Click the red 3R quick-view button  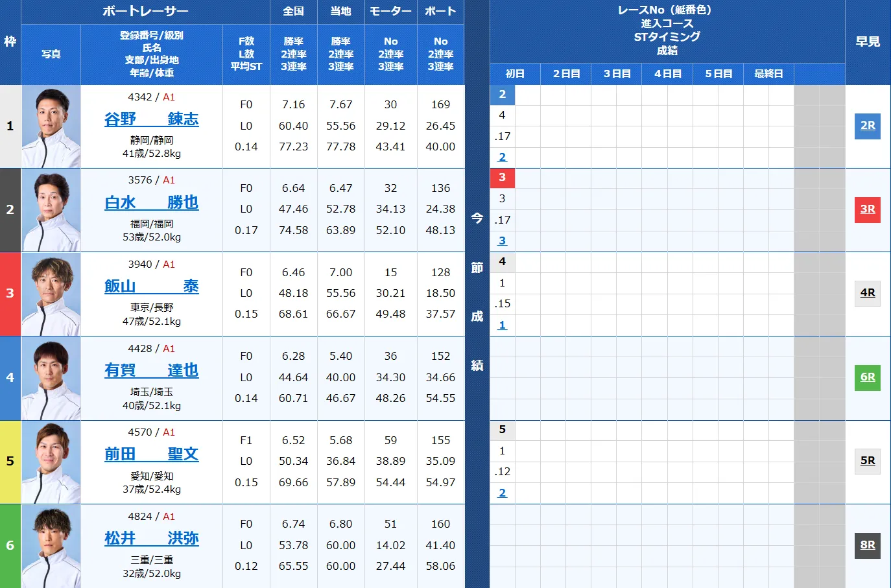(867, 209)
